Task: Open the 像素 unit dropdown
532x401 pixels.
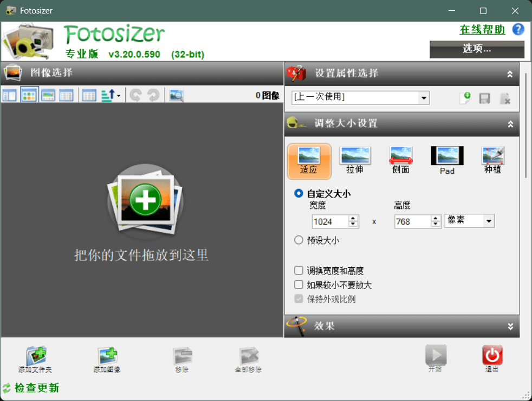Action: (x=469, y=221)
